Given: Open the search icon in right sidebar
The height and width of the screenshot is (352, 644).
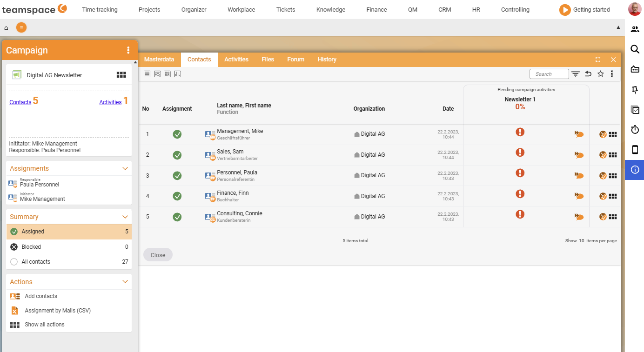Looking at the screenshot, I should pos(635,49).
